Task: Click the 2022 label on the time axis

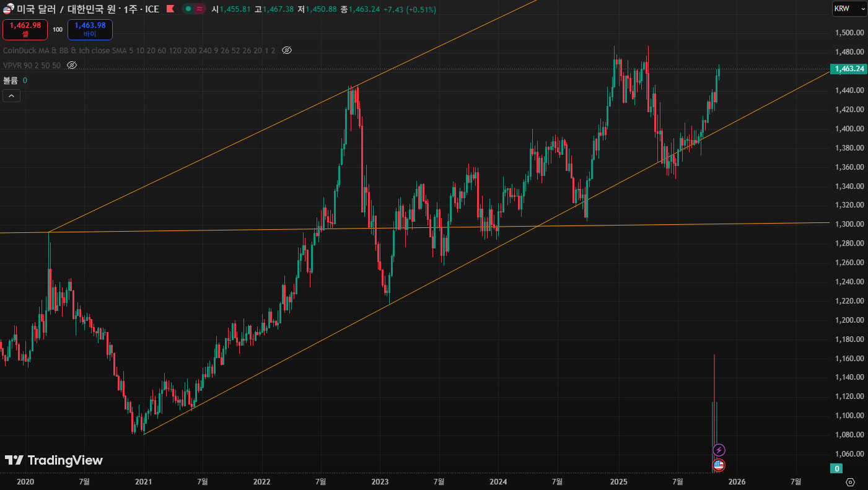Action: tap(261, 481)
